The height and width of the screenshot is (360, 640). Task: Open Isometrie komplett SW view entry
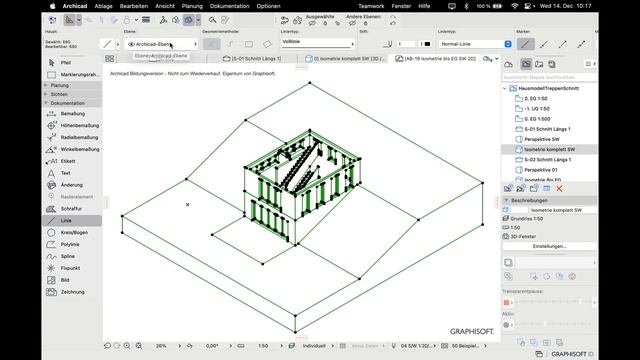point(549,149)
